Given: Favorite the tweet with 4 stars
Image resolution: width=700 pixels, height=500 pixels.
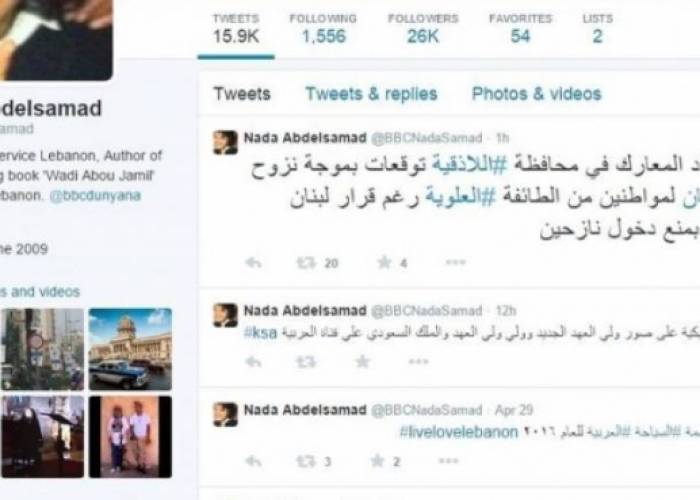Looking at the screenshot, I should click(x=384, y=262).
